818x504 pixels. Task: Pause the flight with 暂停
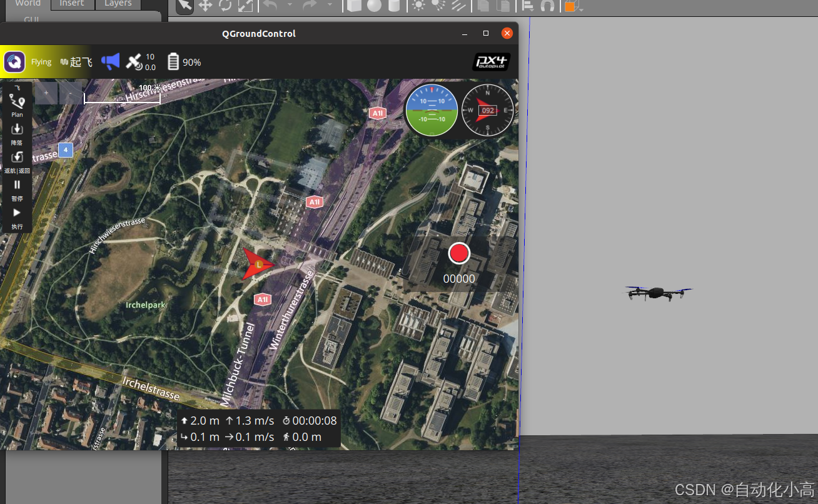(17, 189)
